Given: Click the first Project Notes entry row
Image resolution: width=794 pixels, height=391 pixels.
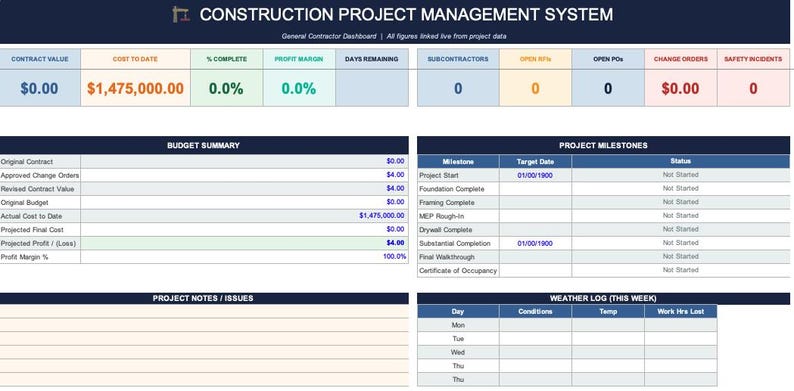Looking at the screenshot, I should 204,311.
